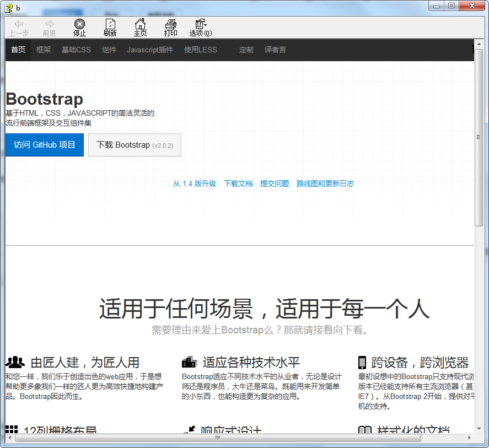Switch to Javascript插件 navigation item
Viewport: 489px width, 448px height.
(150, 50)
